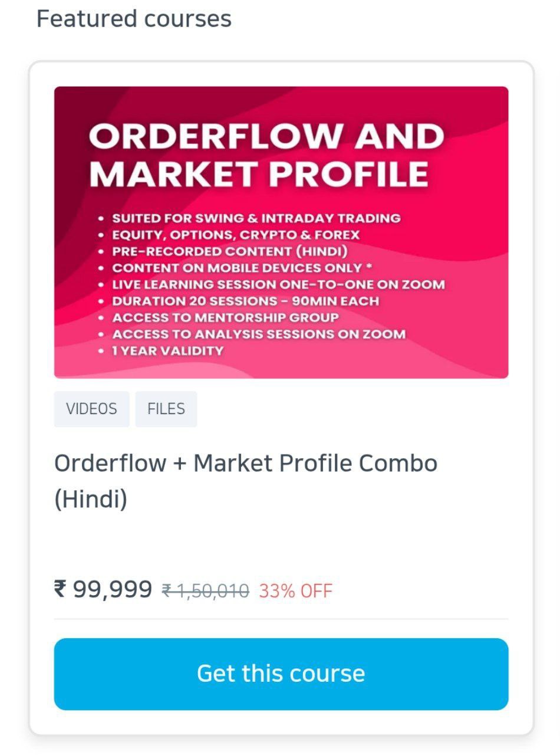Click the Suited for Swing & Intraday Trading line
Screen dimensions: 560x755
point(256,218)
